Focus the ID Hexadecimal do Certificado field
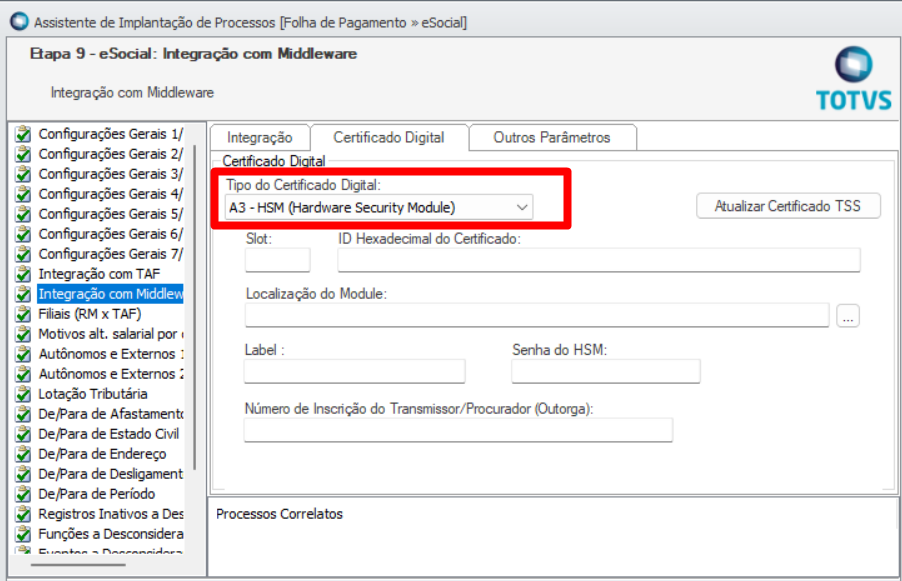 (x=599, y=260)
